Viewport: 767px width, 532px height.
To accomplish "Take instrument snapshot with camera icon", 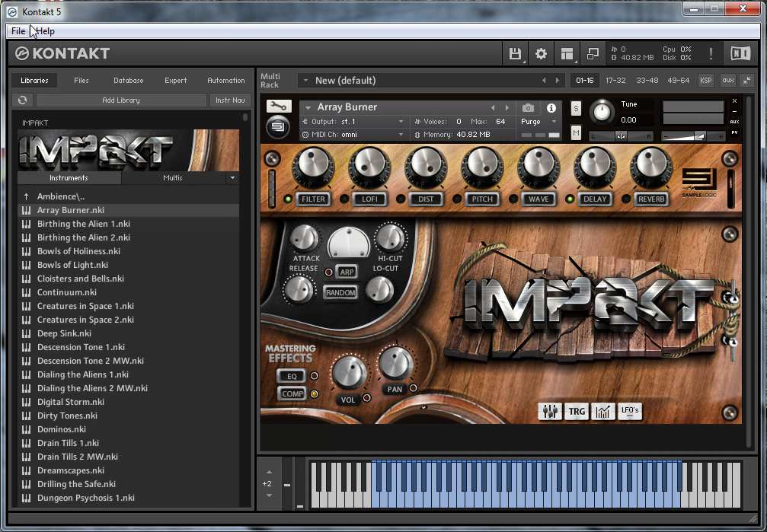I will point(528,107).
